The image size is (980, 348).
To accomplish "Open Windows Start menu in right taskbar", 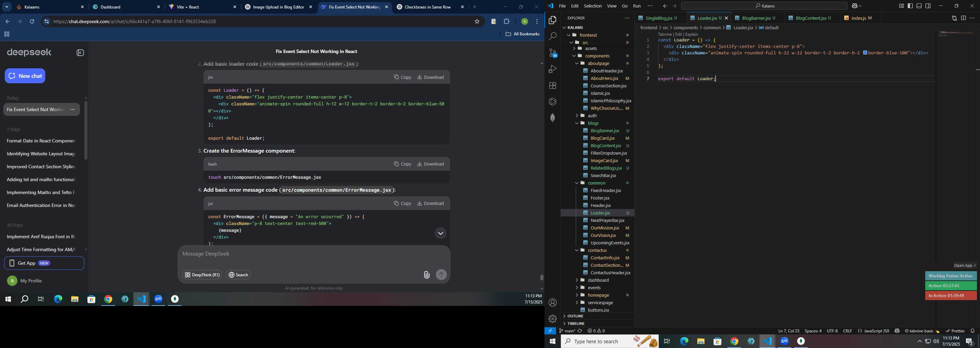I will tap(552, 342).
